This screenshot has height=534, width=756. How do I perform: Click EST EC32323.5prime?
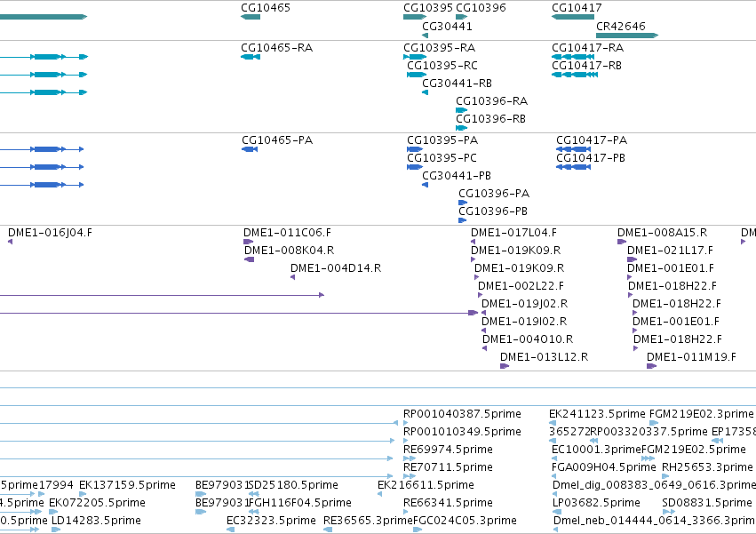click(x=271, y=521)
